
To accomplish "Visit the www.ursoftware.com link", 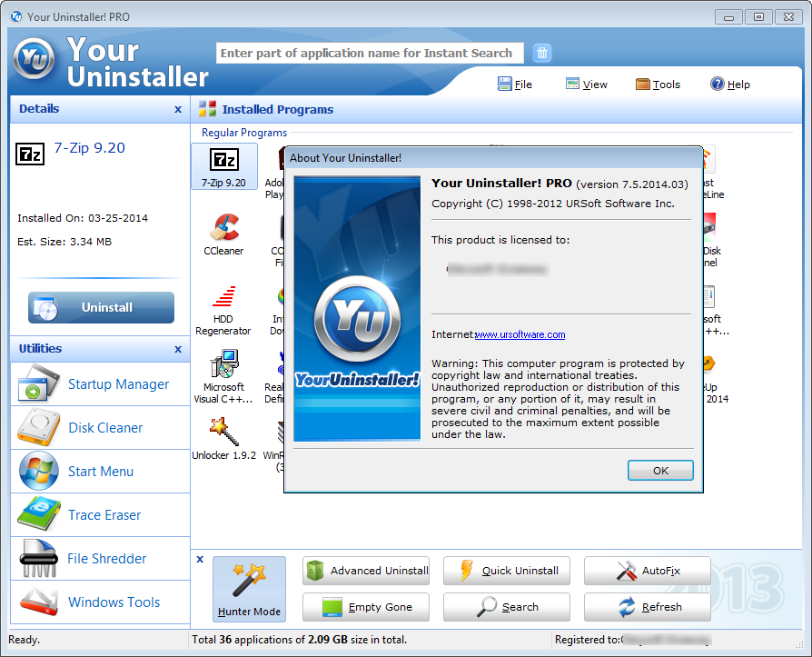I will pyautogui.click(x=520, y=334).
